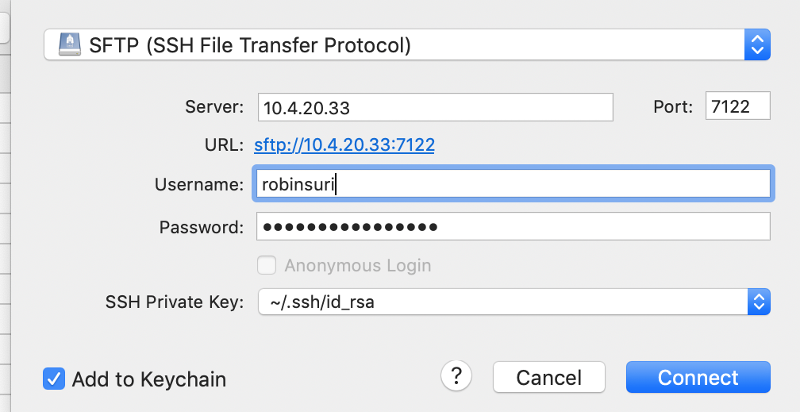Click the Username label text
The width and height of the screenshot is (800, 412).
[199, 184]
